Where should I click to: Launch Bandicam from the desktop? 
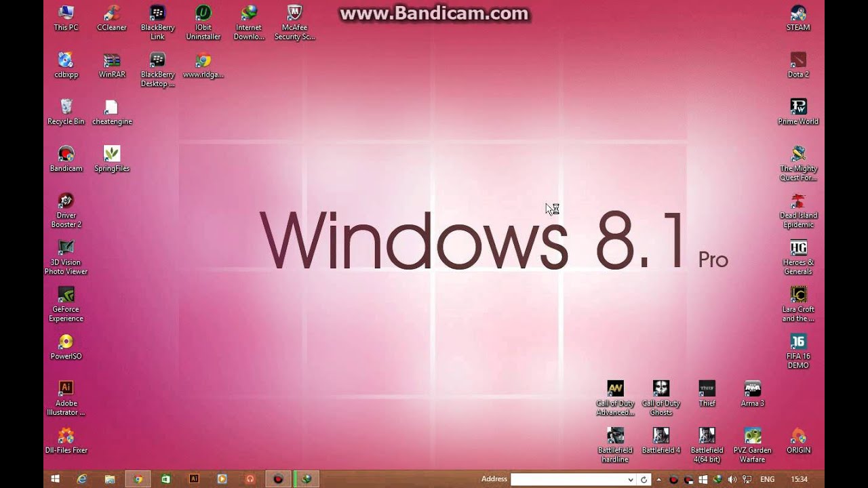click(66, 159)
